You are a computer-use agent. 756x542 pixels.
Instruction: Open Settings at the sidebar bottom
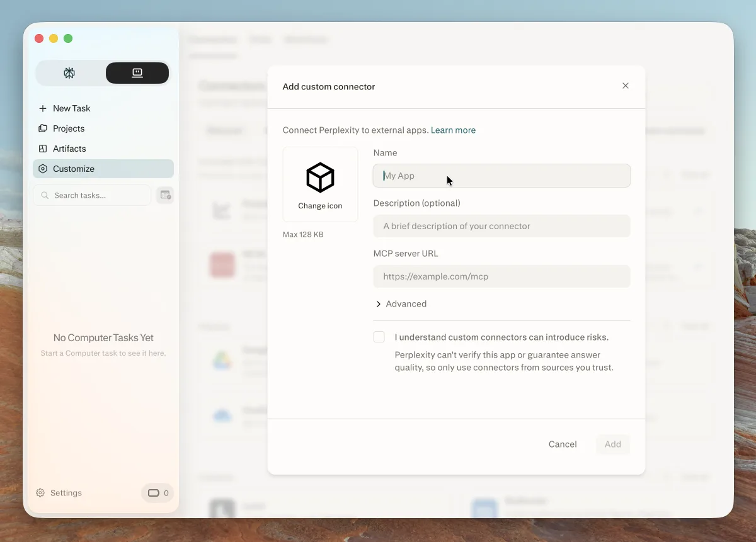pos(59,493)
